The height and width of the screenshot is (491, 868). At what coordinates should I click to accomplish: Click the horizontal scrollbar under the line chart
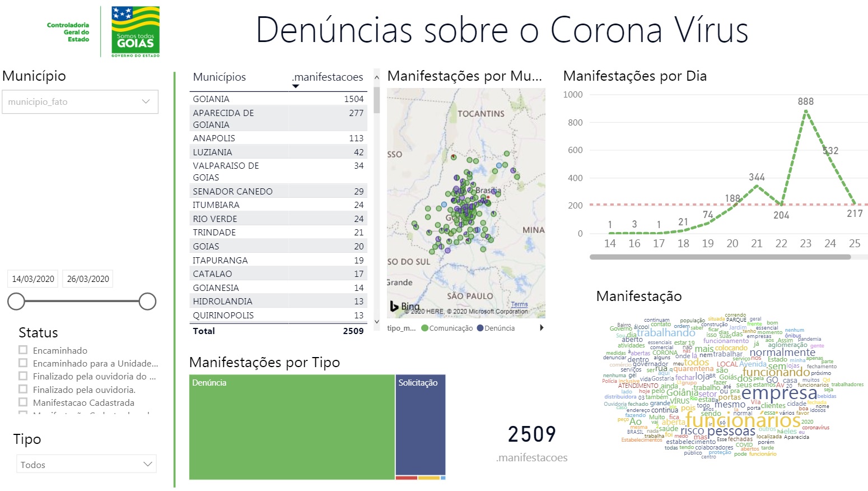click(x=720, y=257)
